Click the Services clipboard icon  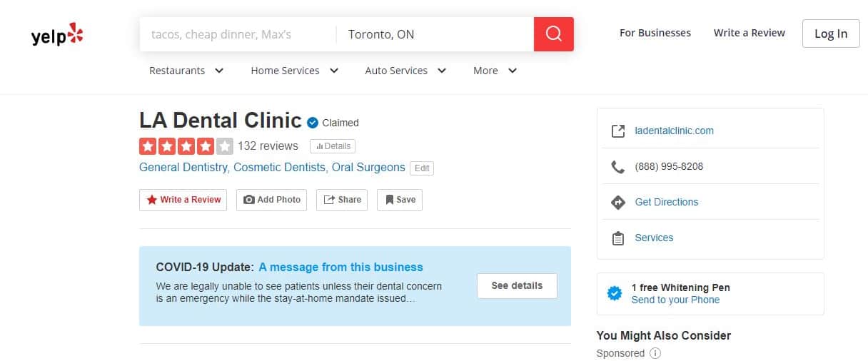(618, 238)
